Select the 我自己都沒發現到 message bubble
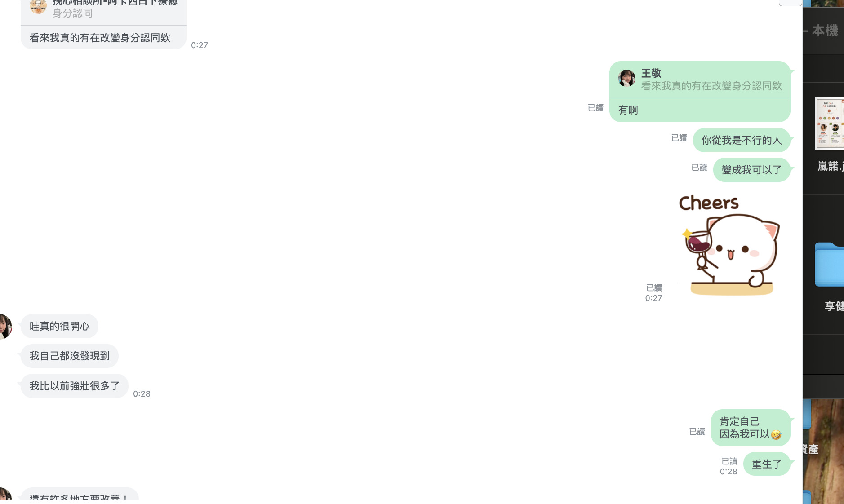844x504 pixels. click(70, 356)
